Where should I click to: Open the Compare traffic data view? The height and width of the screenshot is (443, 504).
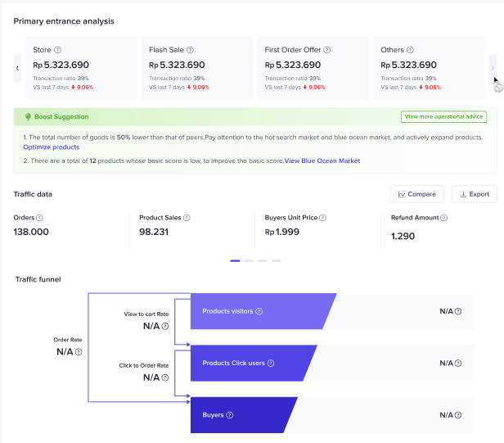pos(416,194)
